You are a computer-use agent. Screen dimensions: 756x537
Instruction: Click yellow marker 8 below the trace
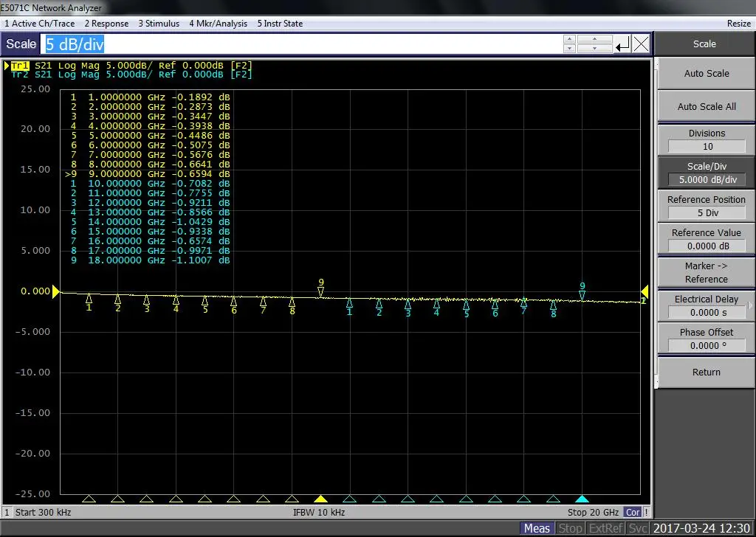292,306
